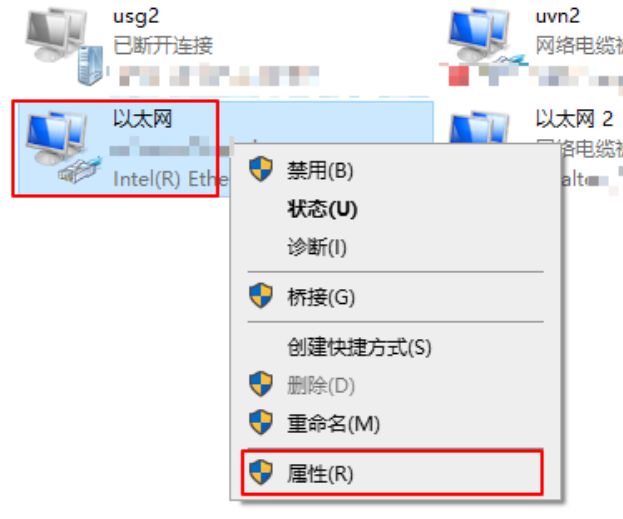Image resolution: width=623 pixels, height=519 pixels.
Task: Click the 已断开连接 status text under usg2
Action: 163,45
